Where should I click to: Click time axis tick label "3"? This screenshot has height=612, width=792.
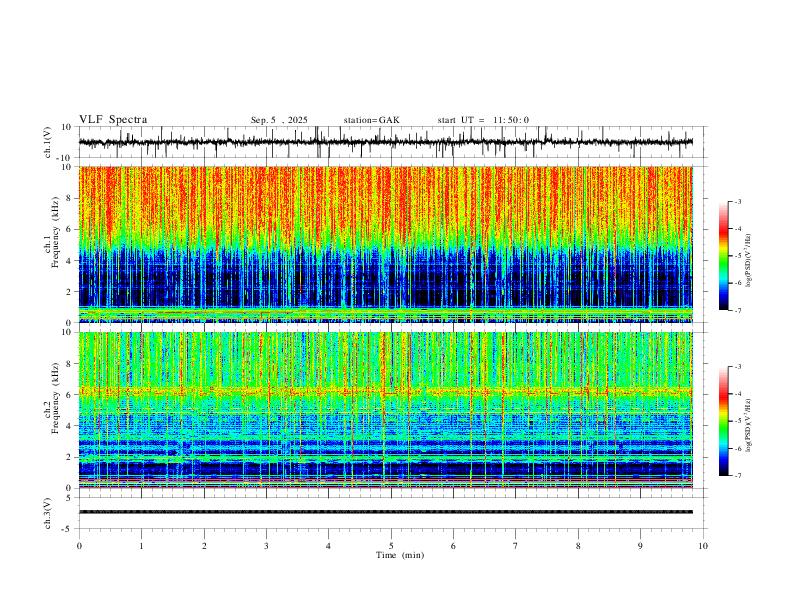pos(266,546)
